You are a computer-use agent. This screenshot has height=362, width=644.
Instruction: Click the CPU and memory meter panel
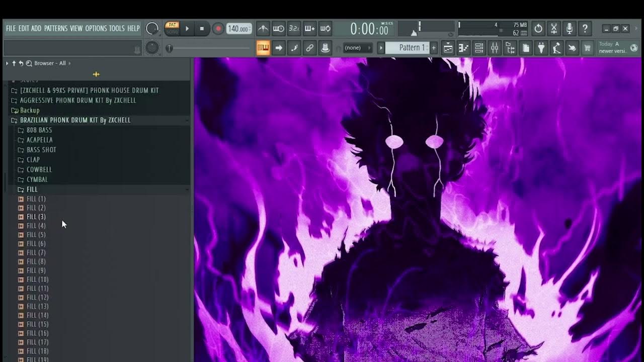[493, 29]
